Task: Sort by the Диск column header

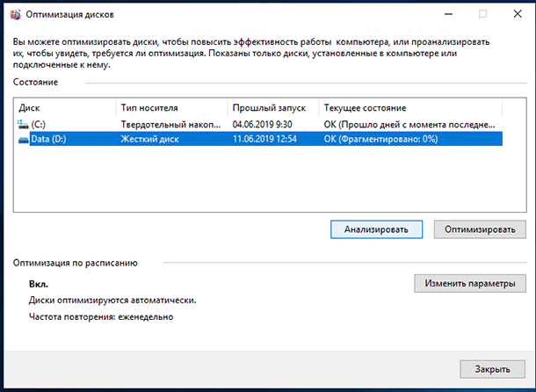Action: pyautogui.click(x=65, y=108)
